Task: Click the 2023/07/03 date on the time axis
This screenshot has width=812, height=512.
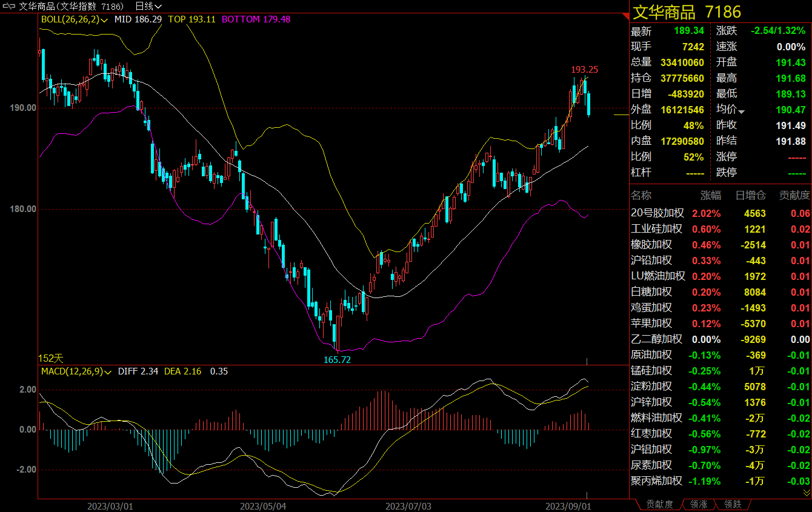Action: (408, 505)
